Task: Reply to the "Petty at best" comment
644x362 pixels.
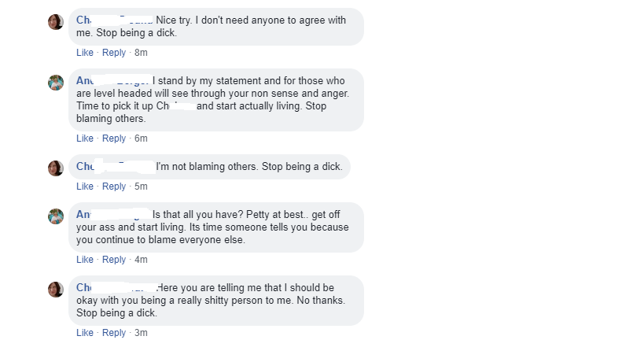Action: pyautogui.click(x=114, y=260)
